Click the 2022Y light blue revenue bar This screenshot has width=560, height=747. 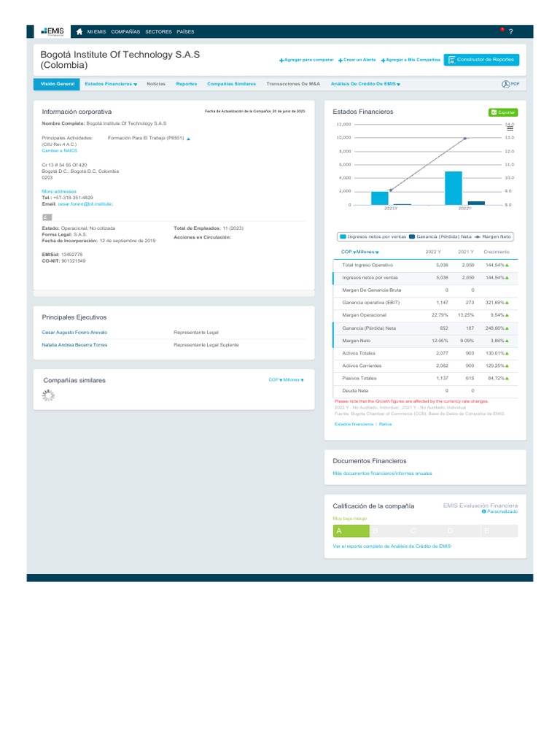click(454, 188)
